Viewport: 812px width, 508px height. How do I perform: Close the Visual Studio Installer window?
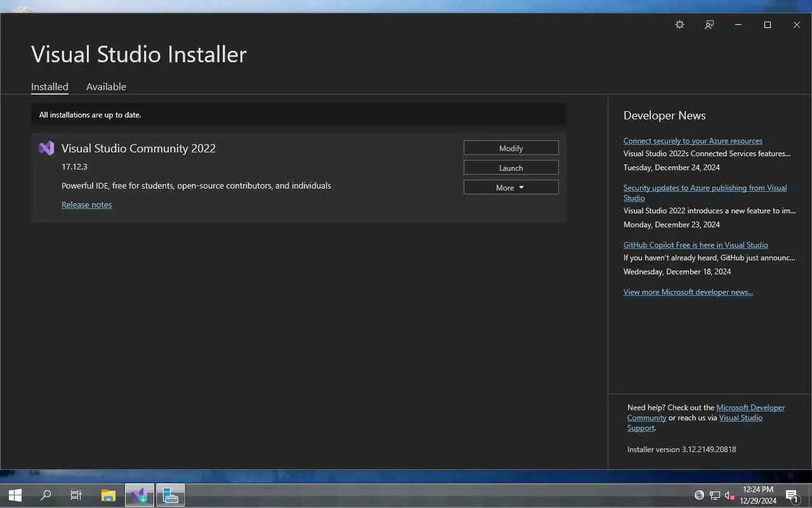pyautogui.click(x=797, y=25)
